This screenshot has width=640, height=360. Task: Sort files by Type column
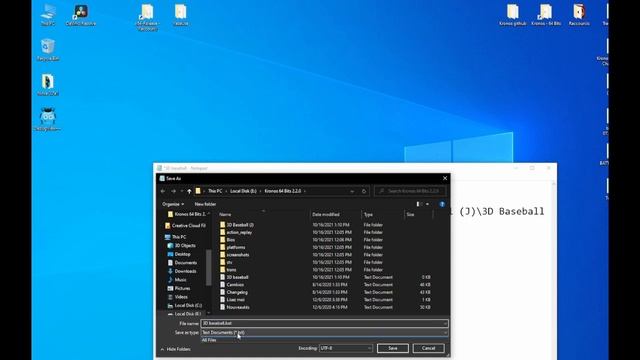pyautogui.click(x=369, y=215)
